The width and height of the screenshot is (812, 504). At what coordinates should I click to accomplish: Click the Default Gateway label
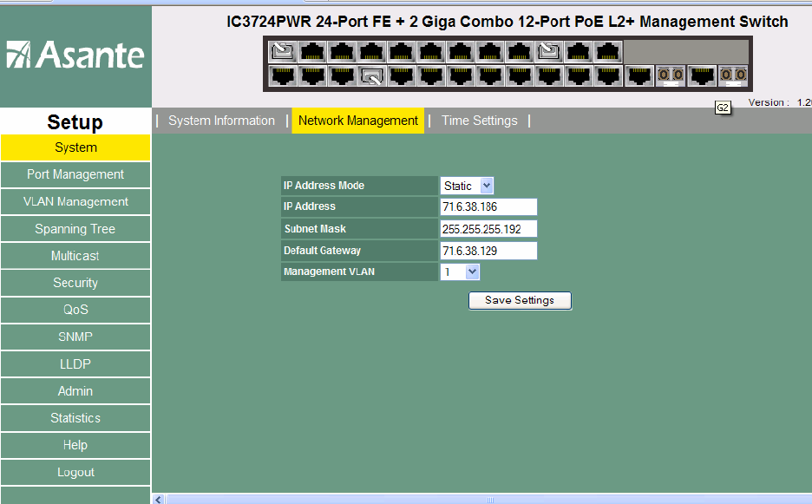coord(322,251)
